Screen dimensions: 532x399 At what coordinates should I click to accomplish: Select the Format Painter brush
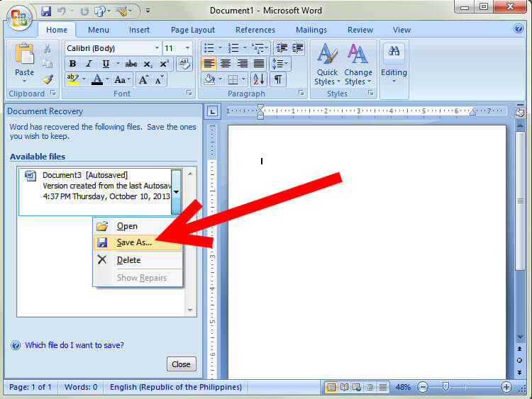(48, 79)
